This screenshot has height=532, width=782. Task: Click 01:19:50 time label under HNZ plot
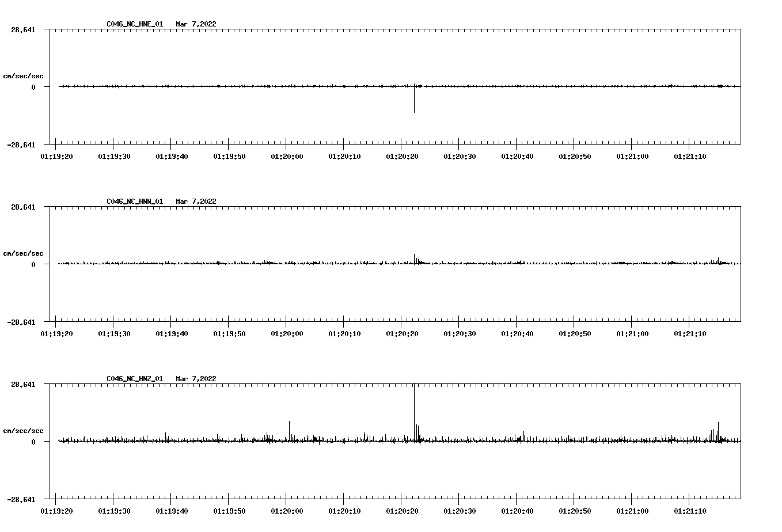point(229,511)
